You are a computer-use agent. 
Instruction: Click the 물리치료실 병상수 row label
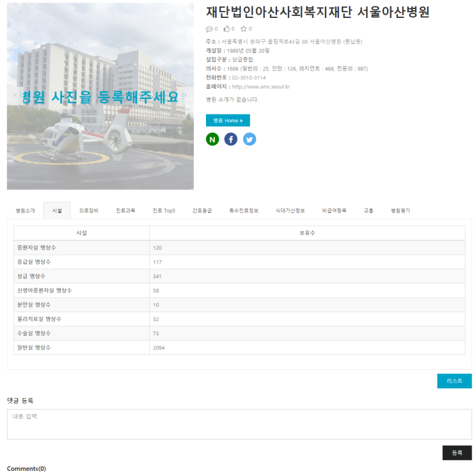(x=39, y=319)
